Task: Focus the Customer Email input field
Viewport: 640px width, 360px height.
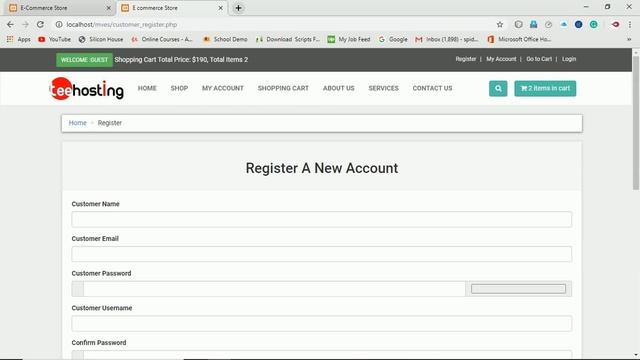Action: point(322,254)
